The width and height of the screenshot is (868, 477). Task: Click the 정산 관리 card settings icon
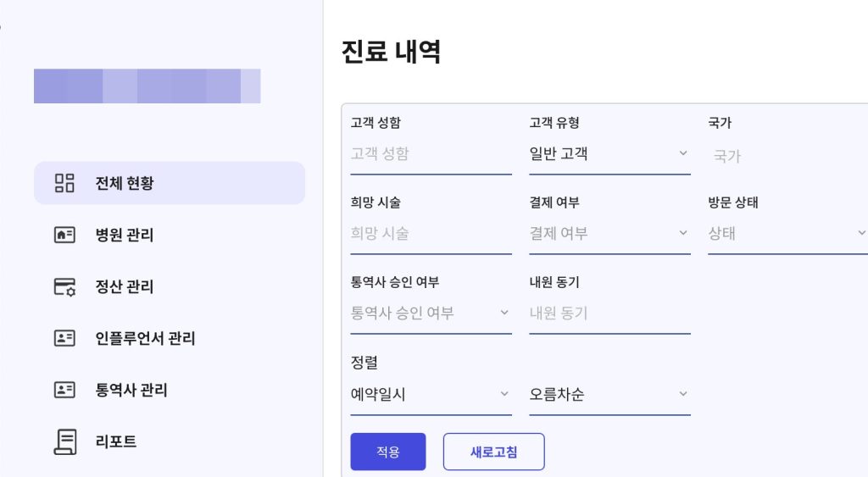[x=64, y=287]
